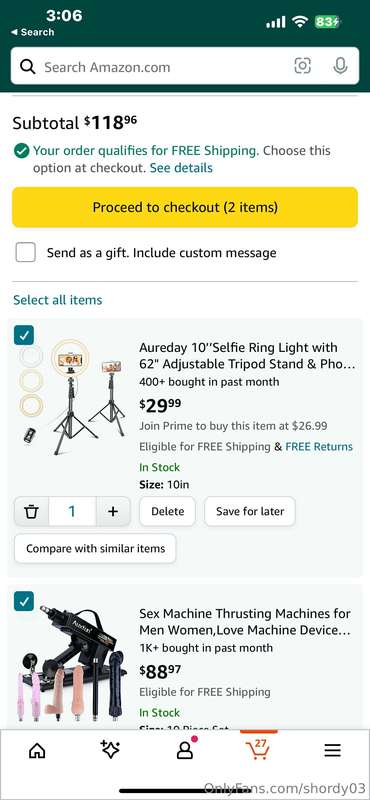Open the sparkle recommendations tab icon
This screenshot has width=370, height=800.
point(110,749)
